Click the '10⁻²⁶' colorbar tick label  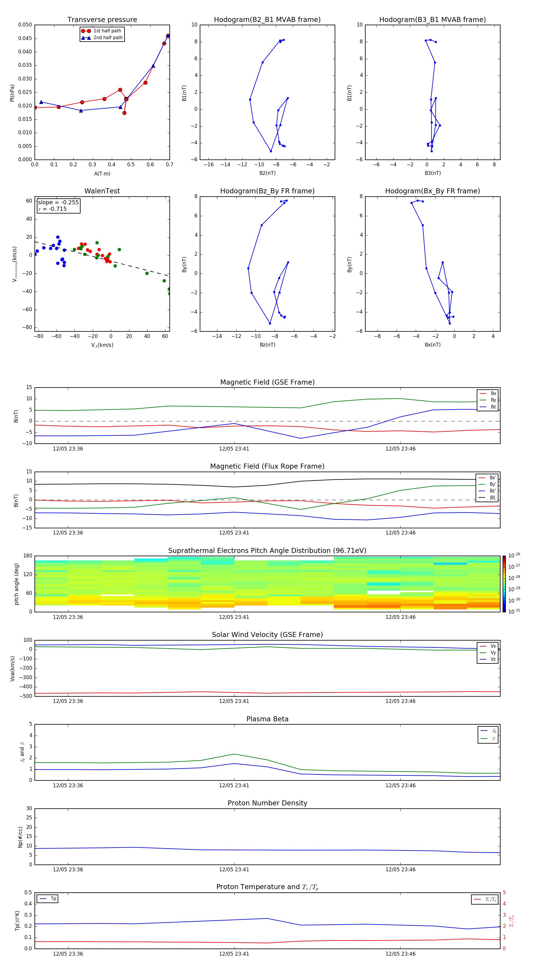click(514, 555)
